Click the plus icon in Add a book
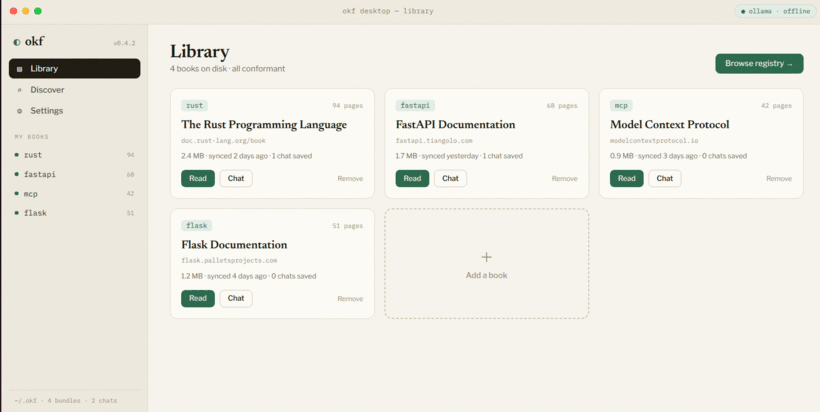Viewport: 820px width, 412px height. click(x=486, y=257)
